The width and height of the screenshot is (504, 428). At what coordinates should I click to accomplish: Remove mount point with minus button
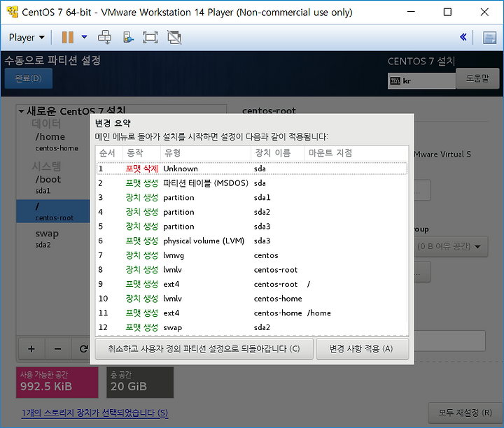click(x=58, y=349)
